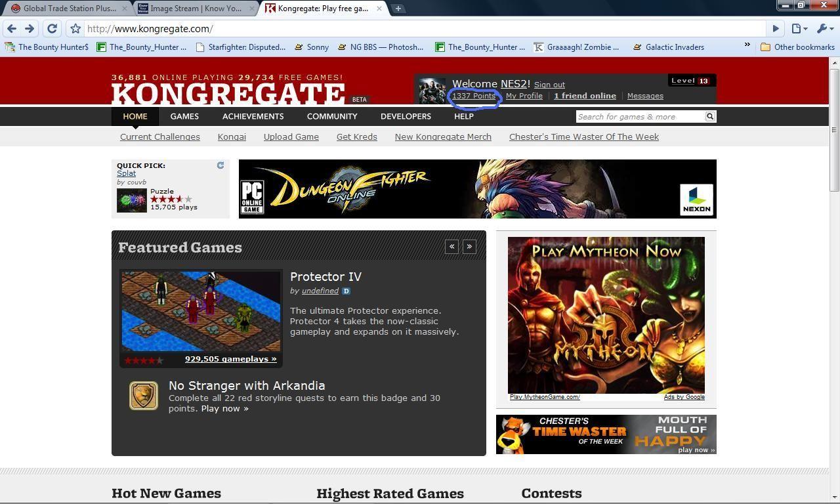Switch to the Image Stream browser tab

tap(195, 9)
